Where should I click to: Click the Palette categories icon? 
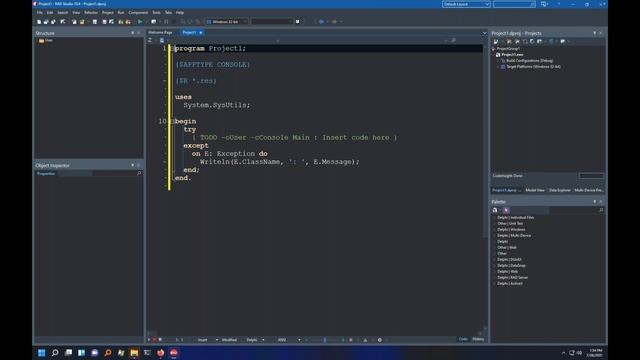[x=495, y=210]
